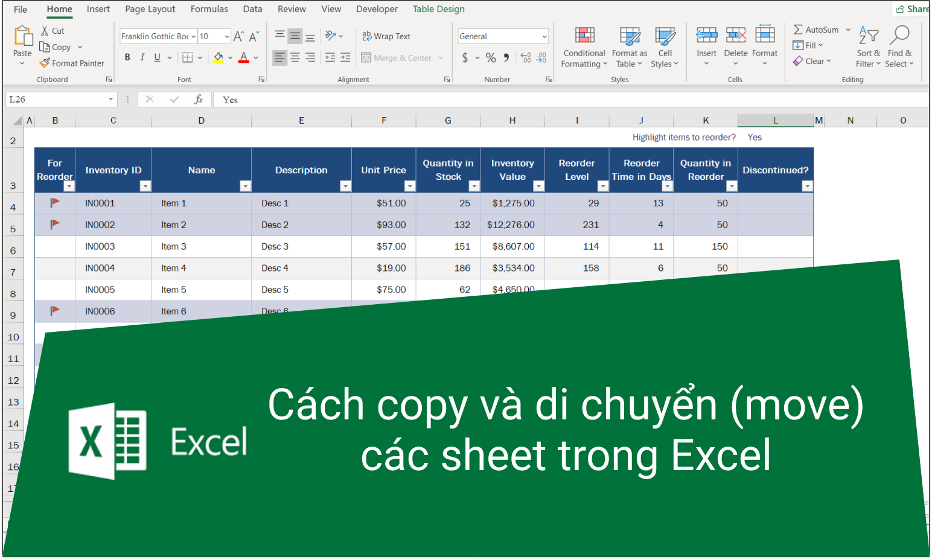This screenshot has height=560, width=932.
Task: Toggle middle vertical alignment
Action: [295, 36]
